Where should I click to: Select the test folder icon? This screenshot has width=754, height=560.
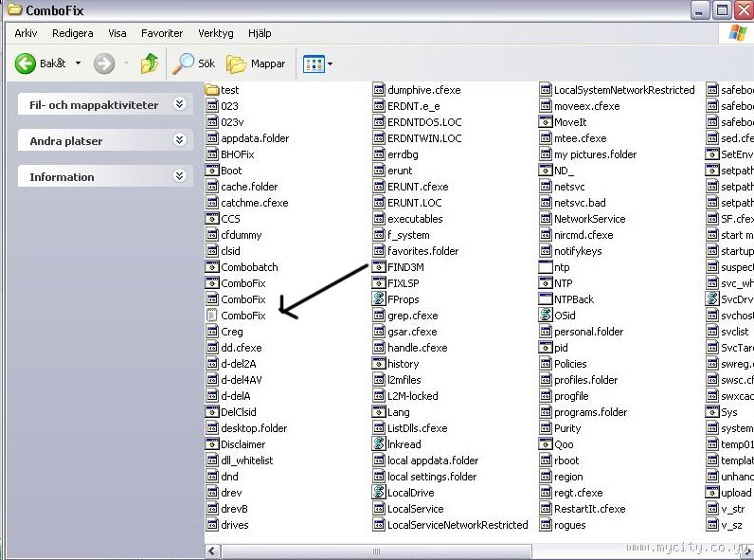click(212, 90)
